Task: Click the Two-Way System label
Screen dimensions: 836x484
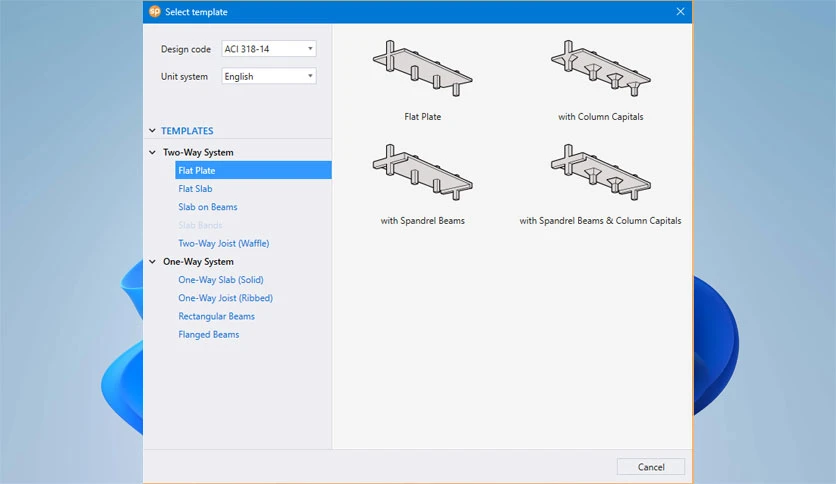Action: [198, 152]
